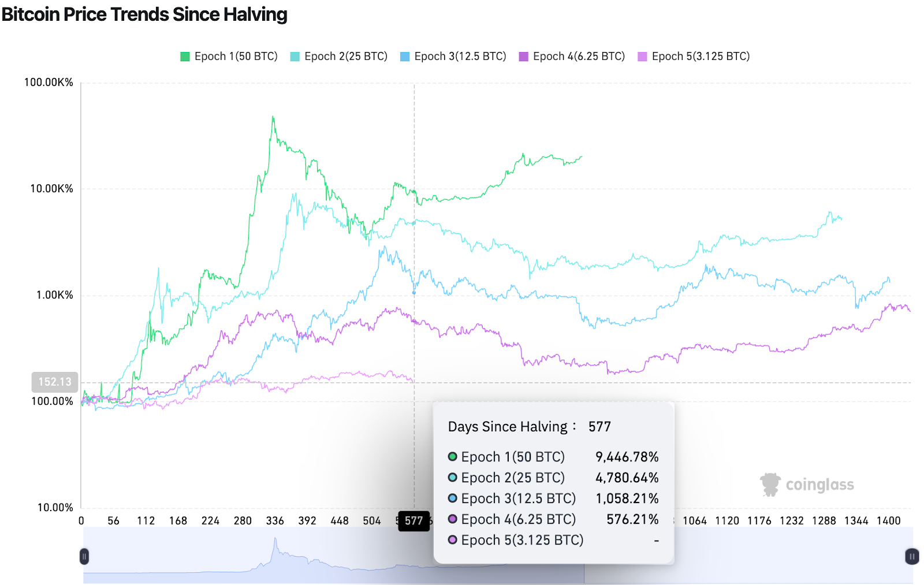
Task: Select the 100.00K% y-axis label
Action: 49,82
